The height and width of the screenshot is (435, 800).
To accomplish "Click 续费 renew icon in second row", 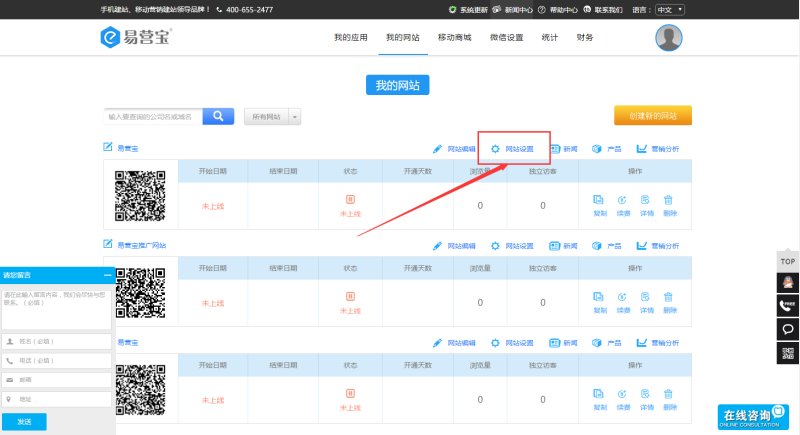I will (622, 297).
